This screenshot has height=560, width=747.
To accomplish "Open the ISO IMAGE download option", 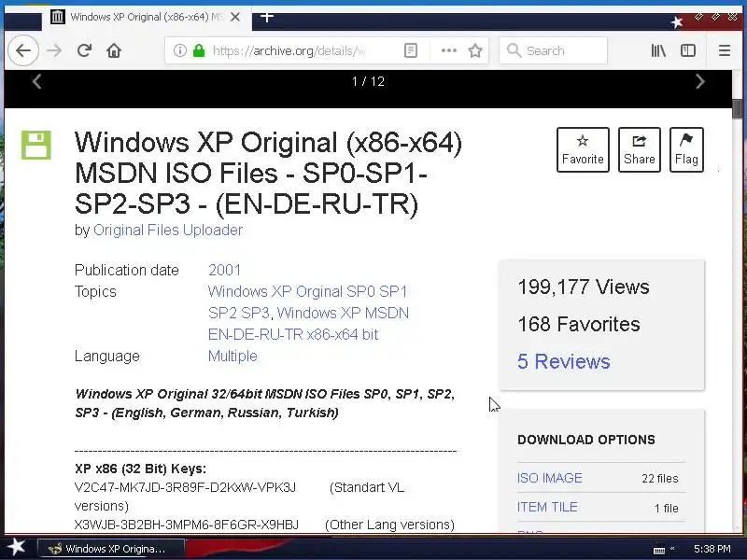I will (x=549, y=478).
